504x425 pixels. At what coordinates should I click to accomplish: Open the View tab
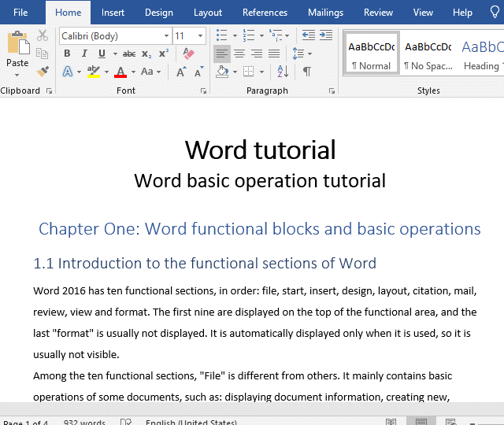click(423, 13)
